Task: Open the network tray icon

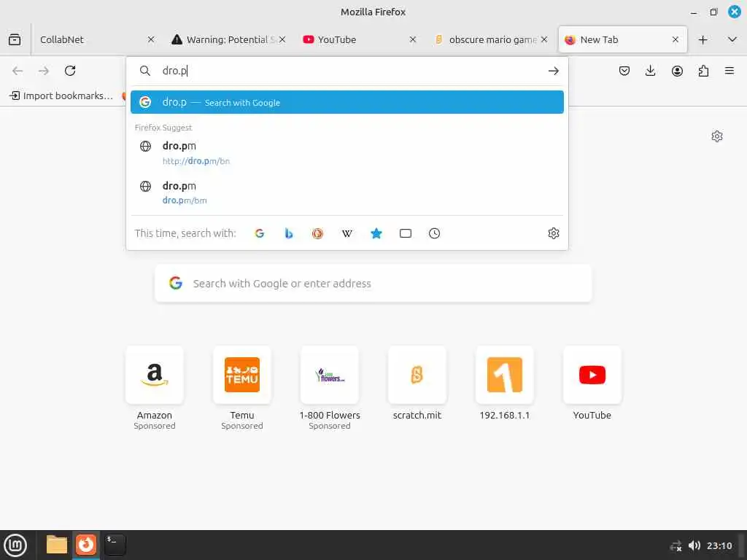Action: coord(676,545)
